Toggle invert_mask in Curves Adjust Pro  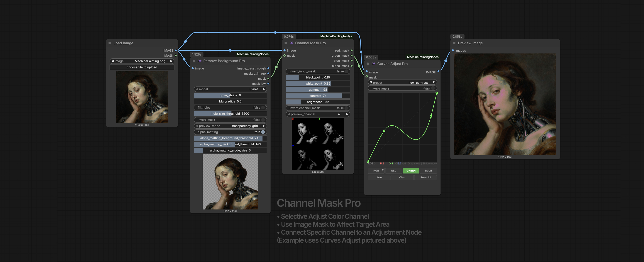433,88
